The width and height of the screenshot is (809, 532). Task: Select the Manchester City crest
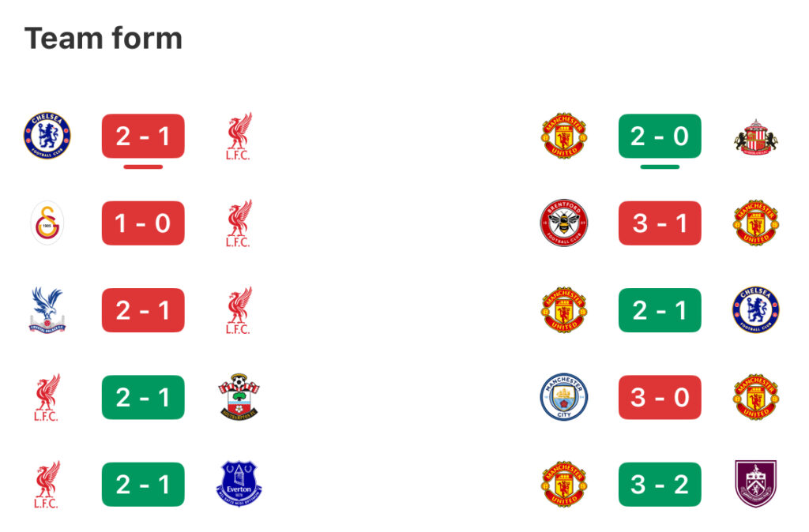563,397
